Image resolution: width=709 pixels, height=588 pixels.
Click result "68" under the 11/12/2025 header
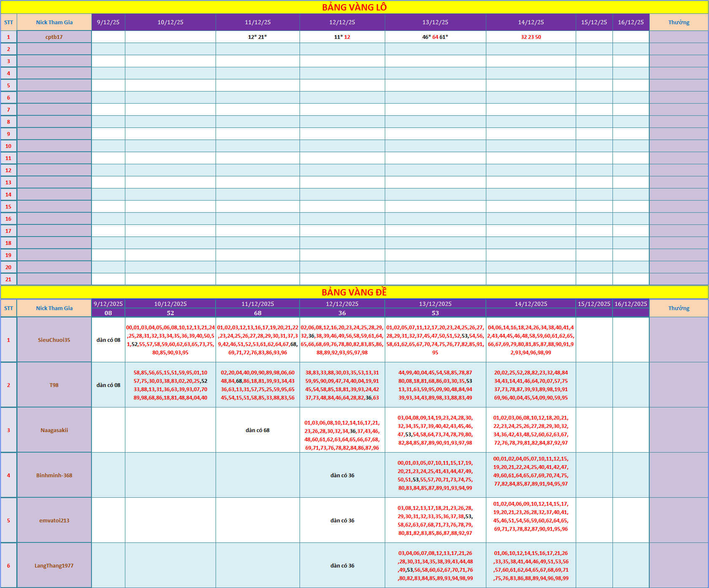point(257,313)
